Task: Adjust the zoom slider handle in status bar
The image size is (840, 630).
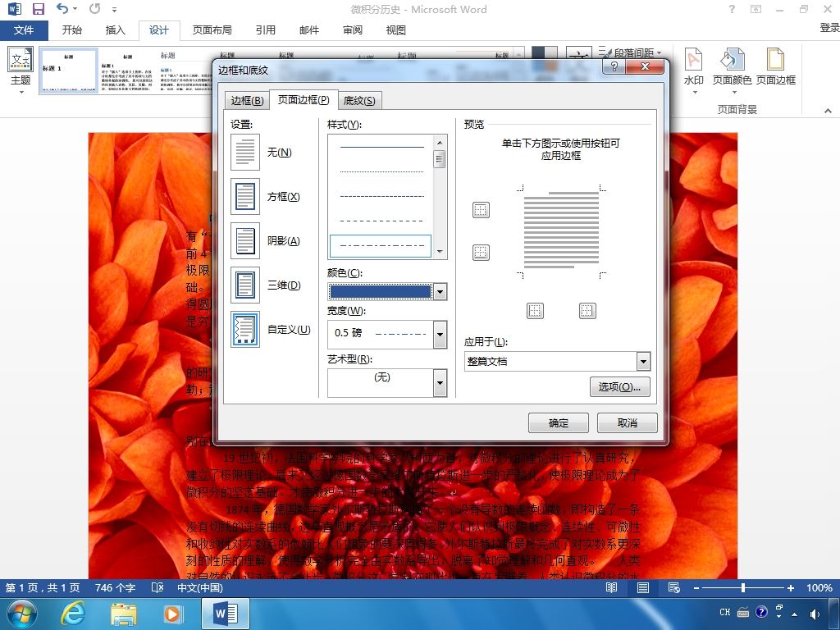Action: [743, 587]
